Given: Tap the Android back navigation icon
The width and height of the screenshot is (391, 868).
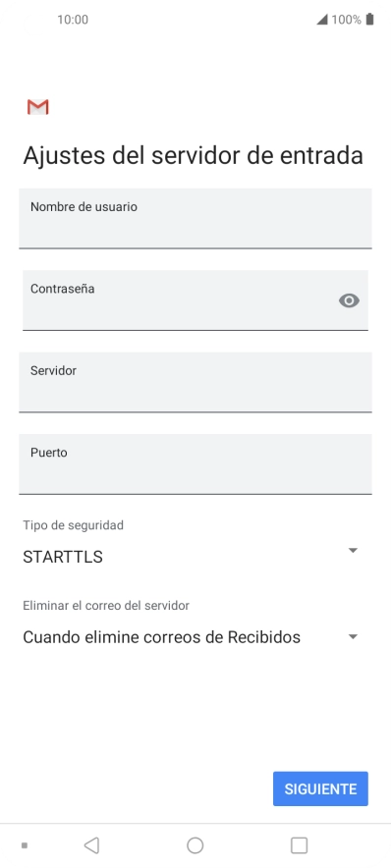Looking at the screenshot, I should (91, 845).
